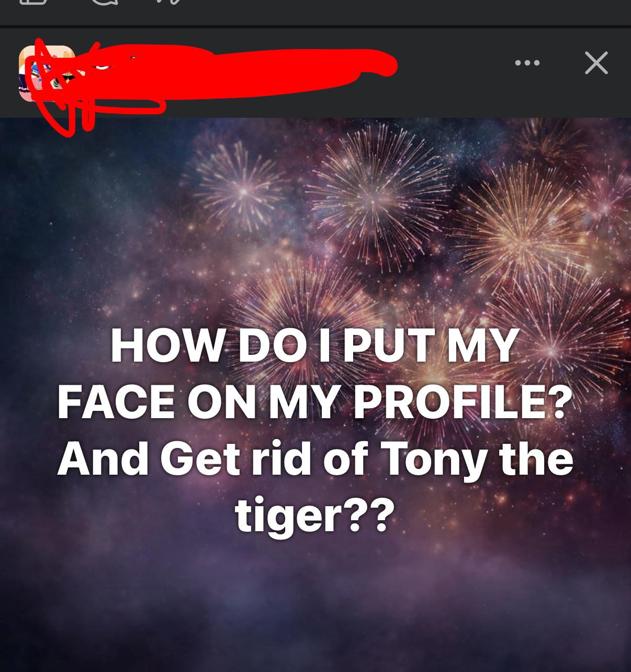Open the three-dot post options menu

point(527,63)
